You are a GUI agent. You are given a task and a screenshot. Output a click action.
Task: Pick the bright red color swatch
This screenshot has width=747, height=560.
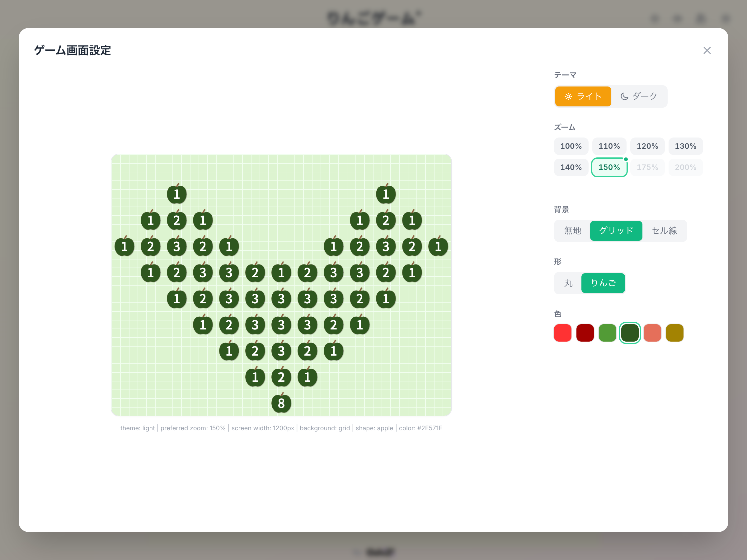click(x=563, y=333)
